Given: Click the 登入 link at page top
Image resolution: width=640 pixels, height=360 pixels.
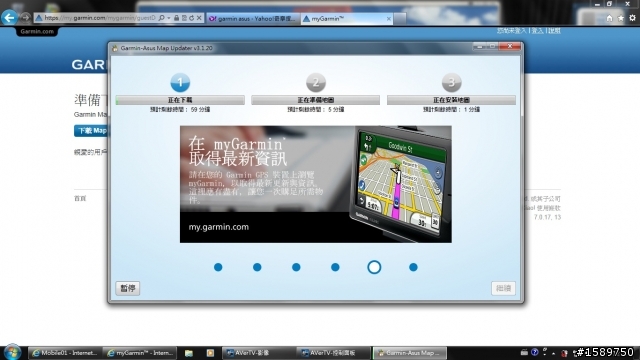Looking at the screenshot, I should (x=537, y=31).
